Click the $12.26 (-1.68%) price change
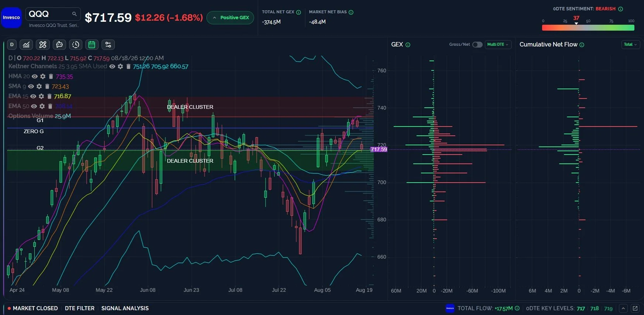644x315 pixels. 169,18
